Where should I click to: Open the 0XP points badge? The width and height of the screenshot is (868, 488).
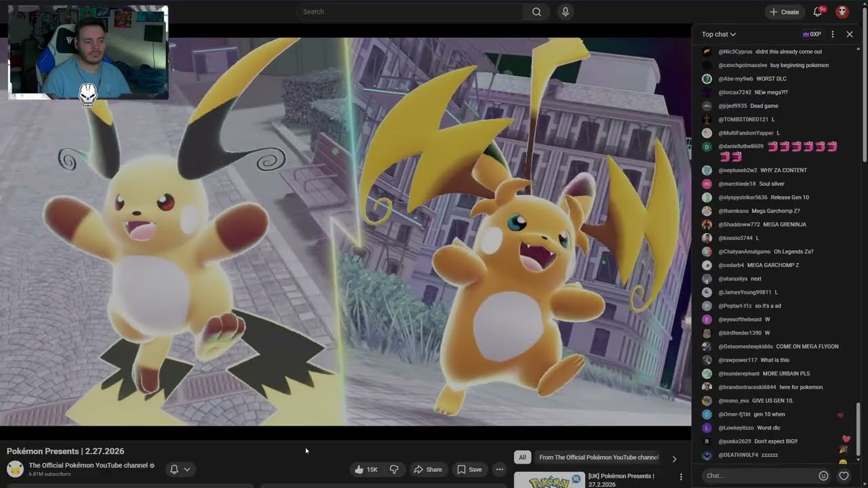(x=812, y=34)
